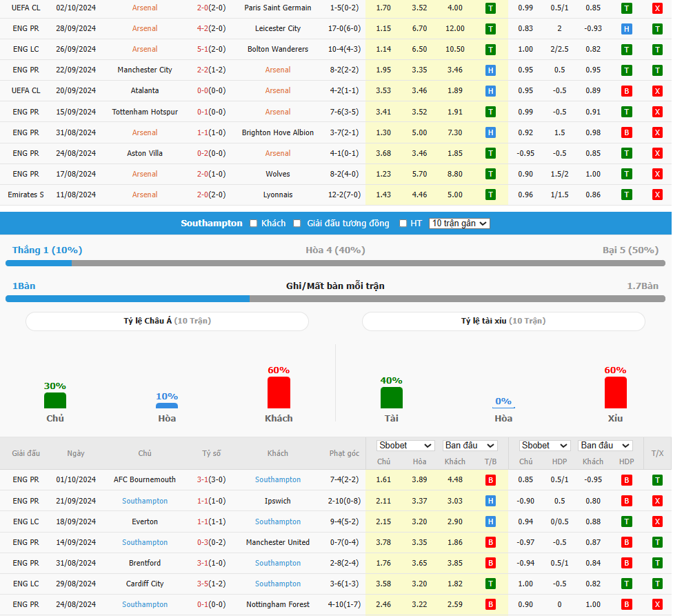
Task: Click the Manchester City team name
Action: (x=145, y=70)
